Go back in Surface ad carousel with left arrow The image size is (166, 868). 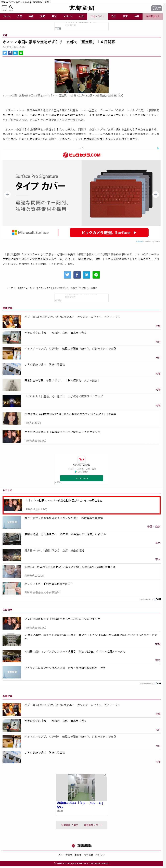[7, 194]
